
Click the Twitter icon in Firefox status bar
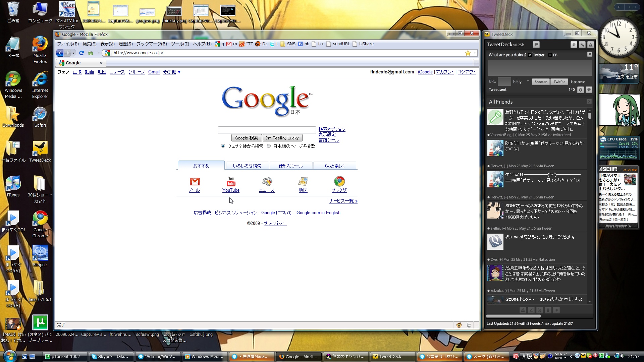click(x=469, y=325)
